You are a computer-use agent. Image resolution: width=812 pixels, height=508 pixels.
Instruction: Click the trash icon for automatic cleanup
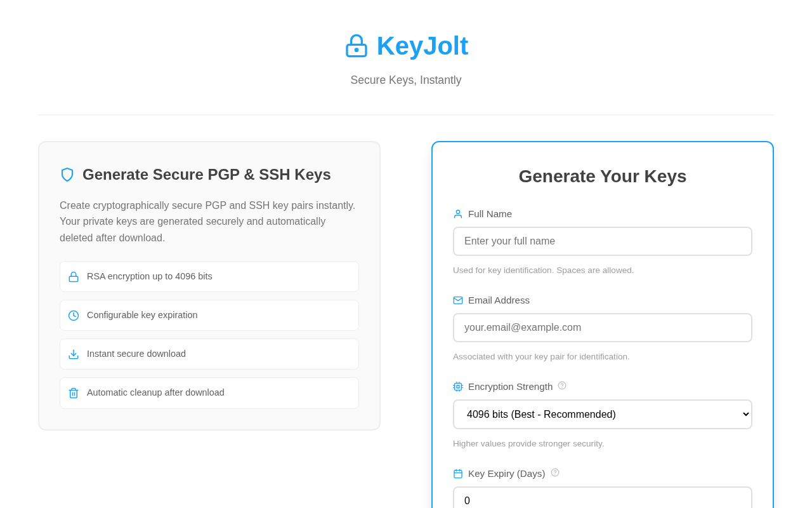[74, 393]
